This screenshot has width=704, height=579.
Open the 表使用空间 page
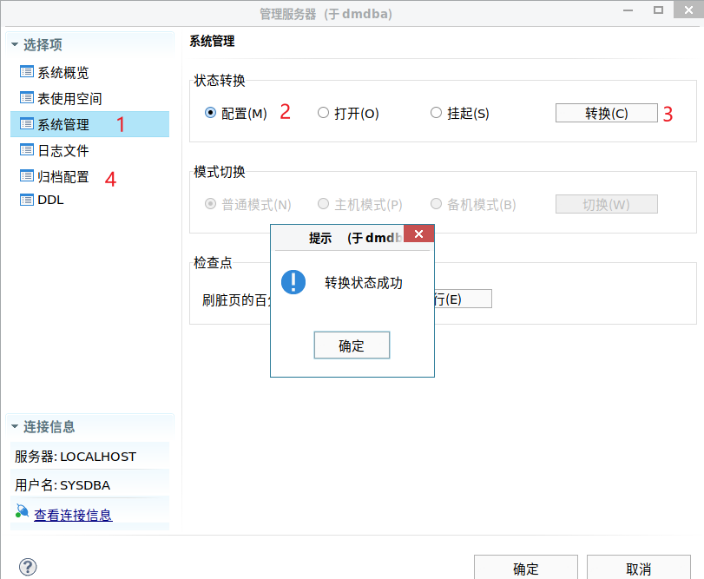pyautogui.click(x=70, y=98)
